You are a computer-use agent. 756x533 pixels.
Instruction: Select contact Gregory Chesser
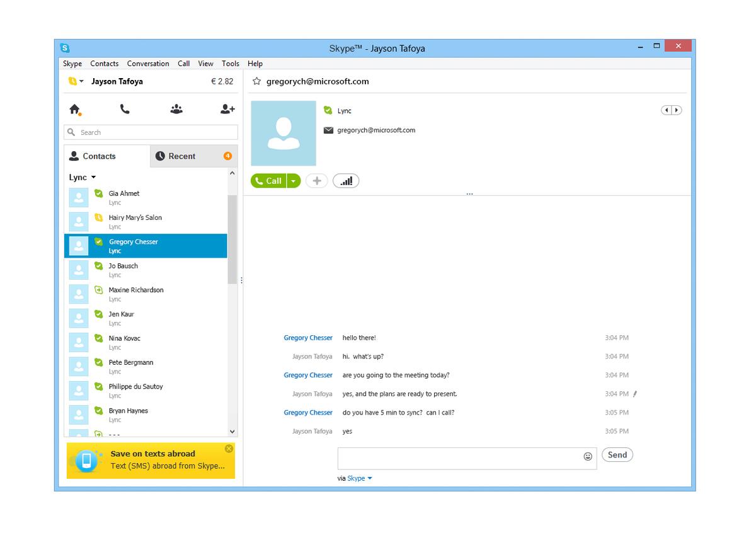146,246
